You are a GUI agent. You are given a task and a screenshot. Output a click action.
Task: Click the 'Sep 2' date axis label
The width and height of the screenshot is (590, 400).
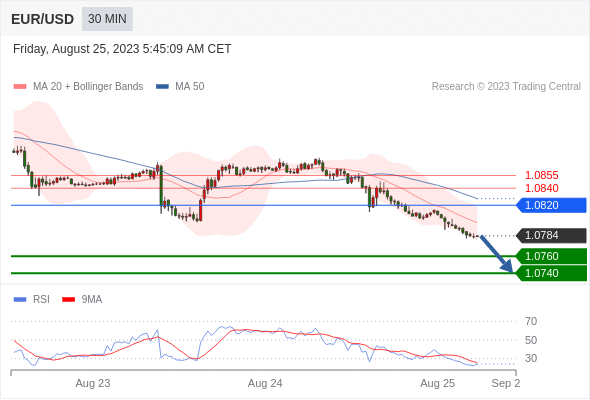(506, 383)
